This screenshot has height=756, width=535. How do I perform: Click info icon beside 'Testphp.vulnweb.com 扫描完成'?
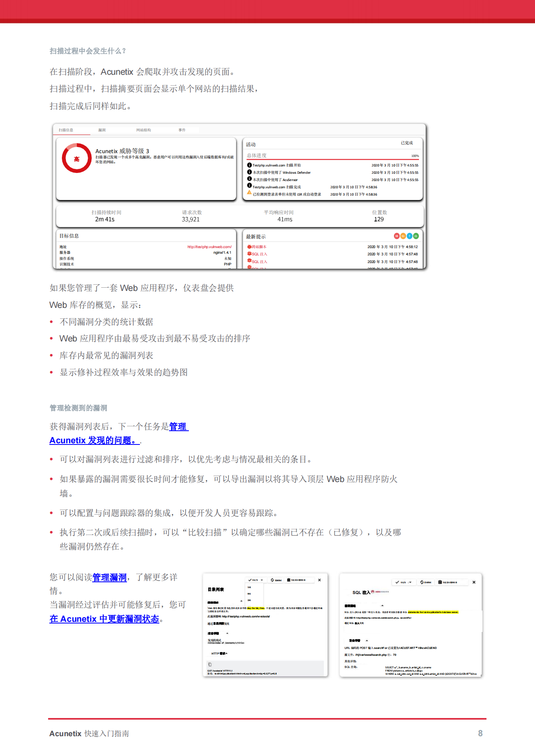click(250, 185)
